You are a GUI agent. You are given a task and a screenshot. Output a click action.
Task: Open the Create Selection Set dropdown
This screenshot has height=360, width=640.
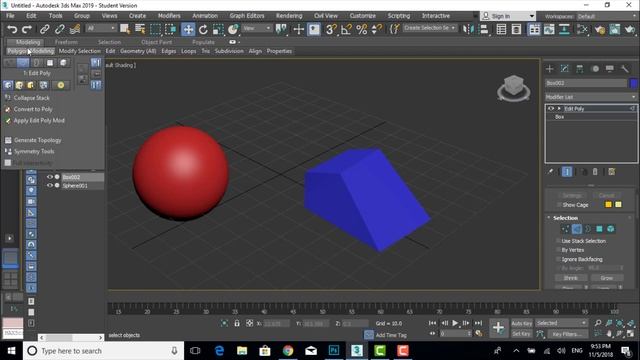pyautogui.click(x=430, y=28)
